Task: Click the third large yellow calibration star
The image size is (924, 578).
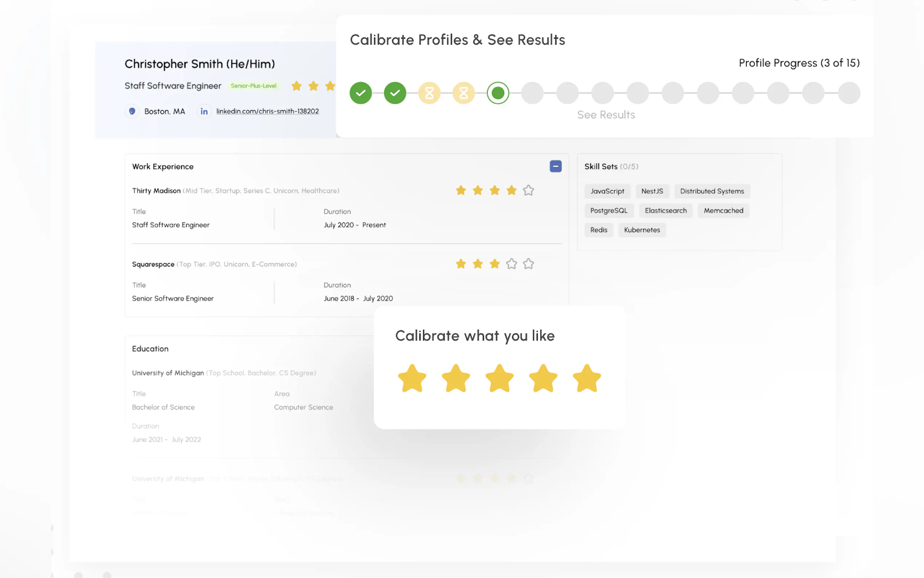Action: (499, 379)
